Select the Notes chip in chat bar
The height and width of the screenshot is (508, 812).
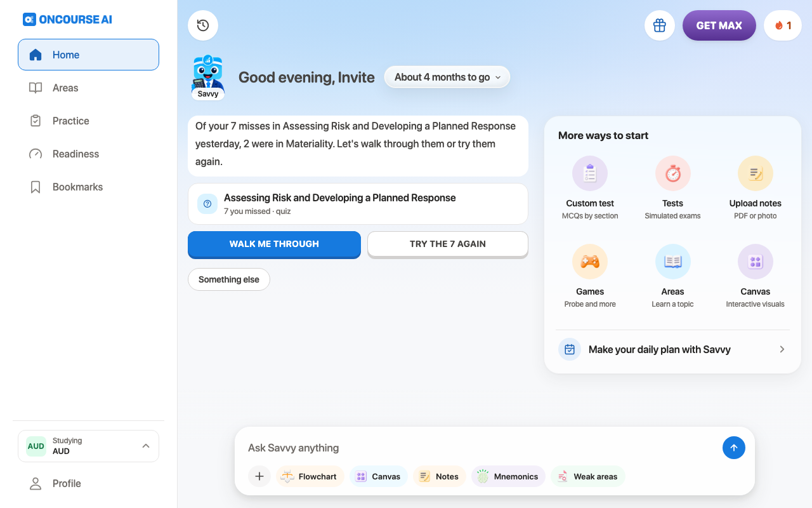[440, 476]
